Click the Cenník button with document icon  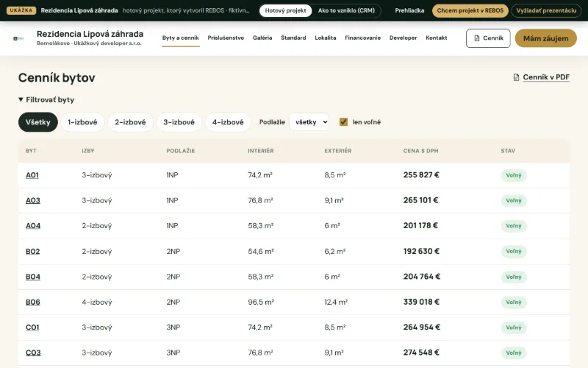(x=488, y=38)
